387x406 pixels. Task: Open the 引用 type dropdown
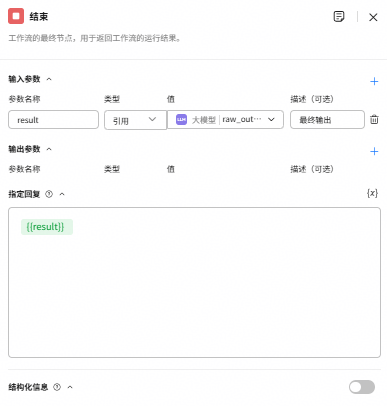[x=135, y=120]
